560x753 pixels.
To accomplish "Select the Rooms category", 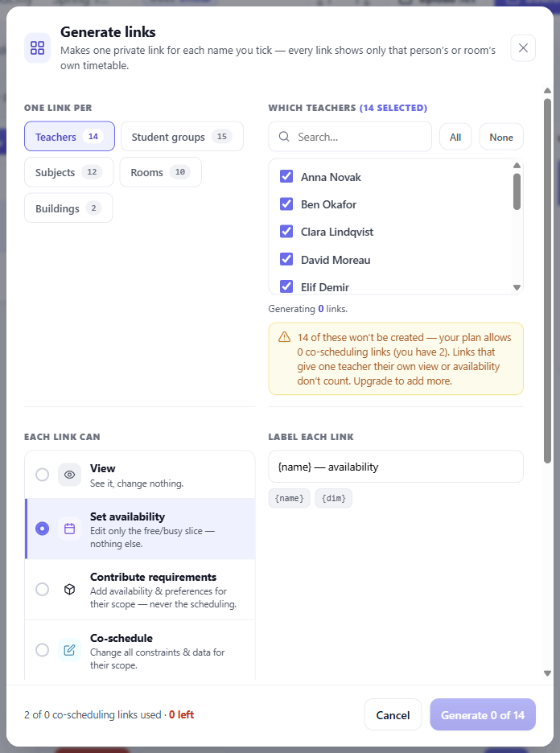I will click(161, 172).
